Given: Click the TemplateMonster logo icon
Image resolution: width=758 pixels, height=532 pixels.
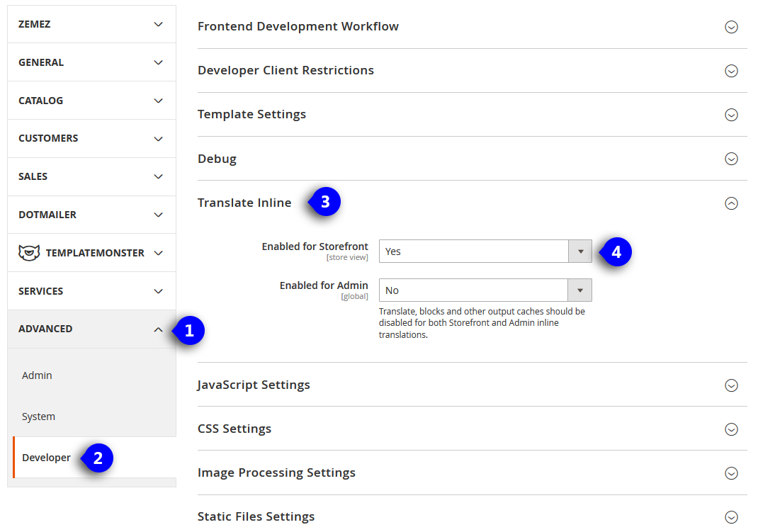Looking at the screenshot, I should [29, 253].
